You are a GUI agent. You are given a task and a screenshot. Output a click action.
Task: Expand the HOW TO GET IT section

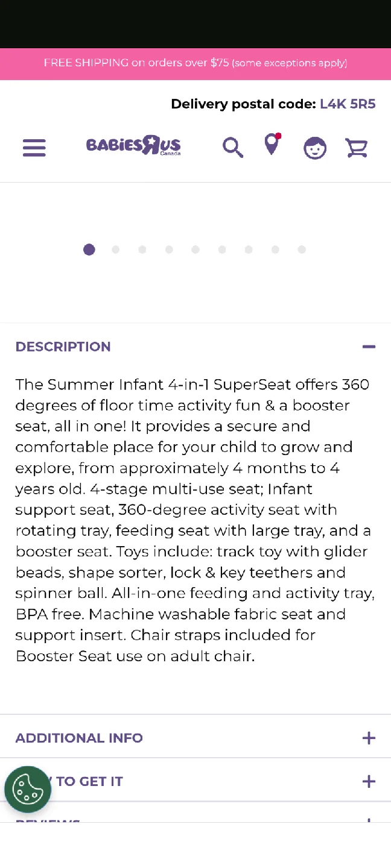[369, 781]
